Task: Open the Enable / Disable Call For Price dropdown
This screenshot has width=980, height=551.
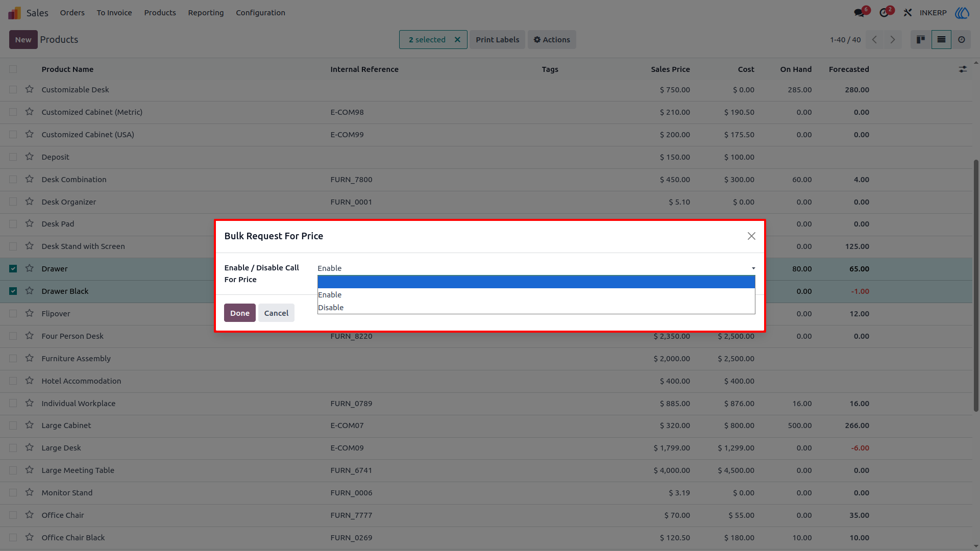Action: point(536,268)
